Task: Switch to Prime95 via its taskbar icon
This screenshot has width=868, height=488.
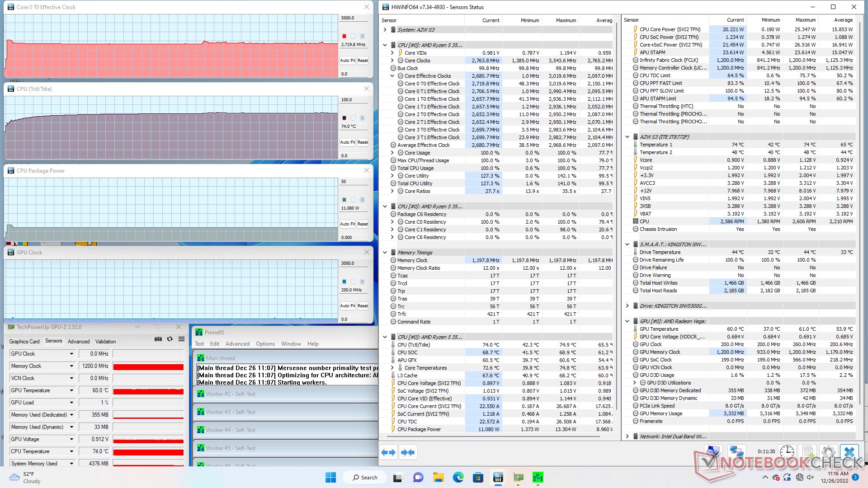Action: click(x=538, y=478)
